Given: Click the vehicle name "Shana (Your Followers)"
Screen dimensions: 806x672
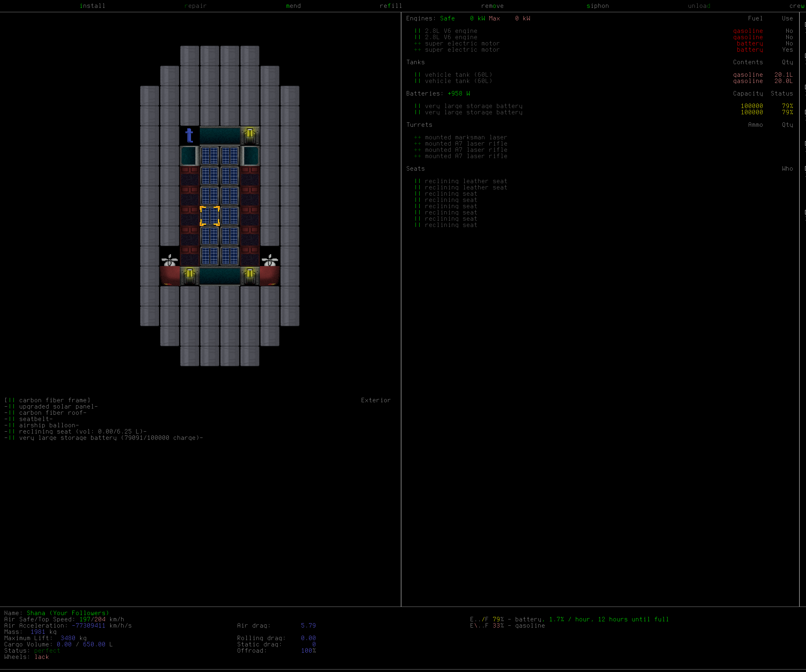Looking at the screenshot, I should pos(68,613).
